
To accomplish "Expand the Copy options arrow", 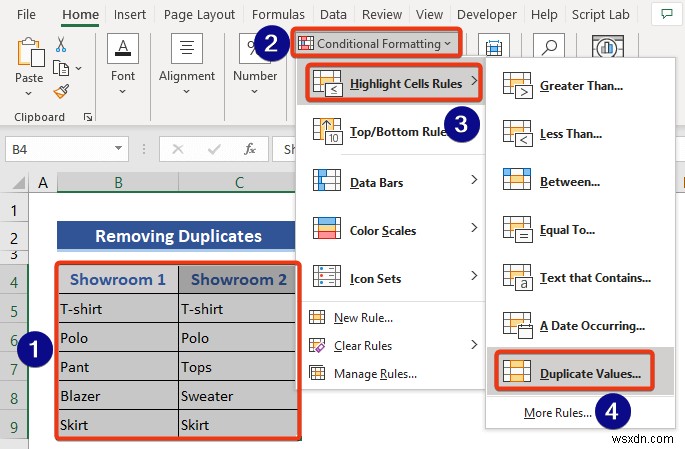I will pyautogui.click(x=79, y=68).
